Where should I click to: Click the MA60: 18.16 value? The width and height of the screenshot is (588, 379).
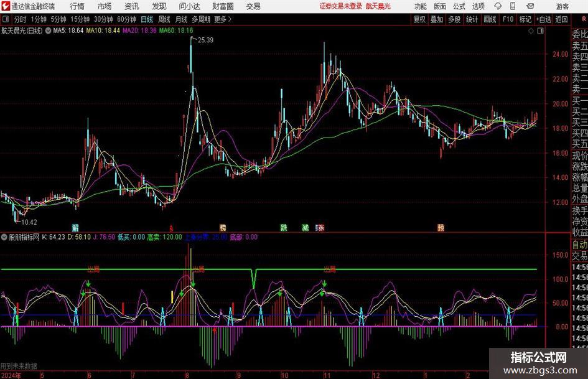[x=176, y=30]
